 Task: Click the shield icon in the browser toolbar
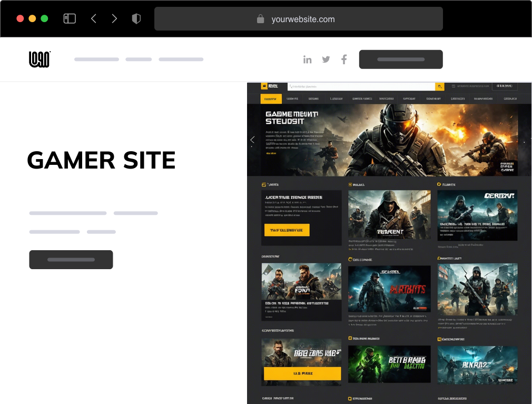136,18
